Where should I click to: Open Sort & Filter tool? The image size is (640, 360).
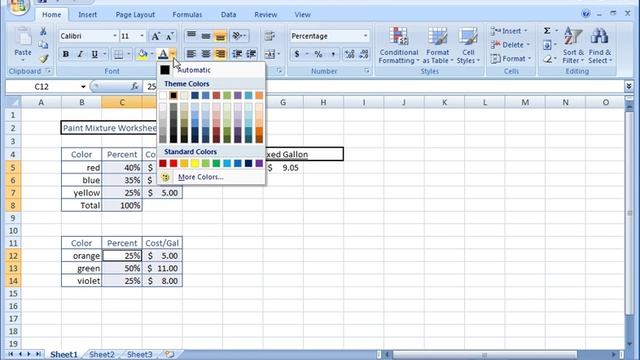[x=573, y=45]
